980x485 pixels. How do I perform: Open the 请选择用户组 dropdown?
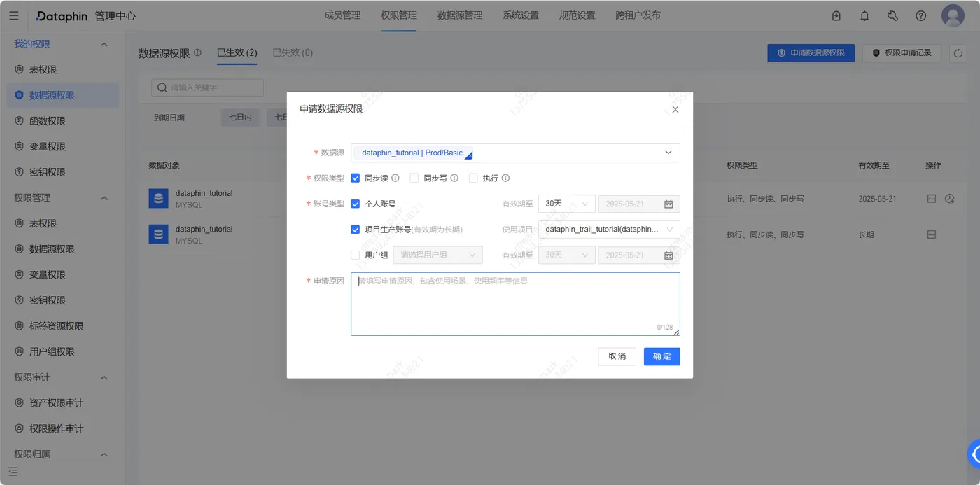coord(438,255)
